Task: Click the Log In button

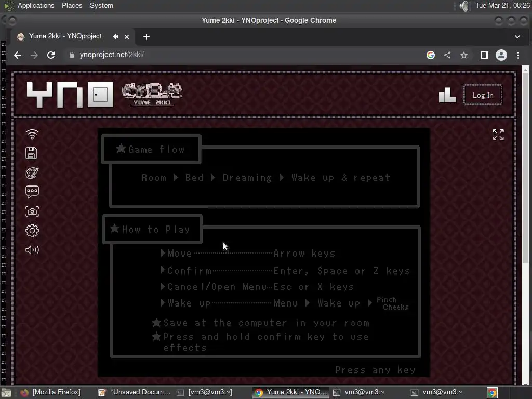Action: pos(483,95)
